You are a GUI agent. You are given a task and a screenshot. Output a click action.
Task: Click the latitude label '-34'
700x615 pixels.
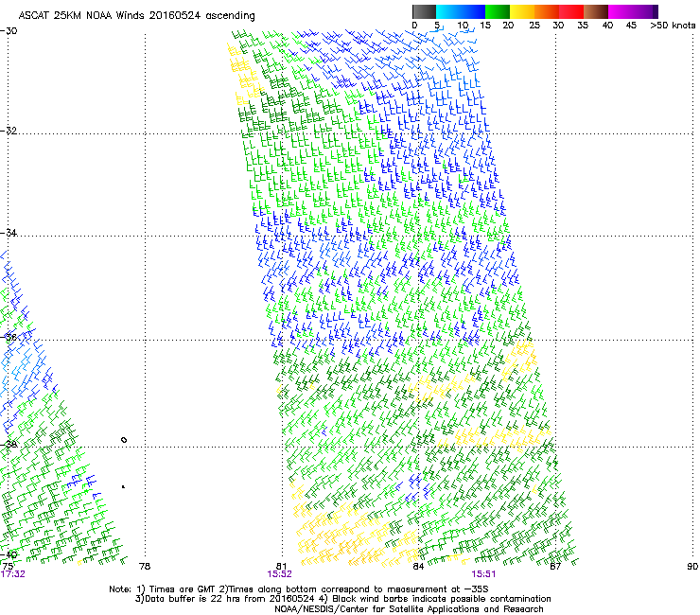9,233
